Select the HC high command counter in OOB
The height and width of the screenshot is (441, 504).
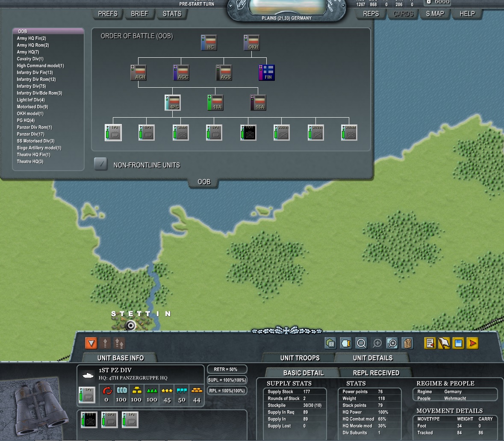tap(209, 42)
